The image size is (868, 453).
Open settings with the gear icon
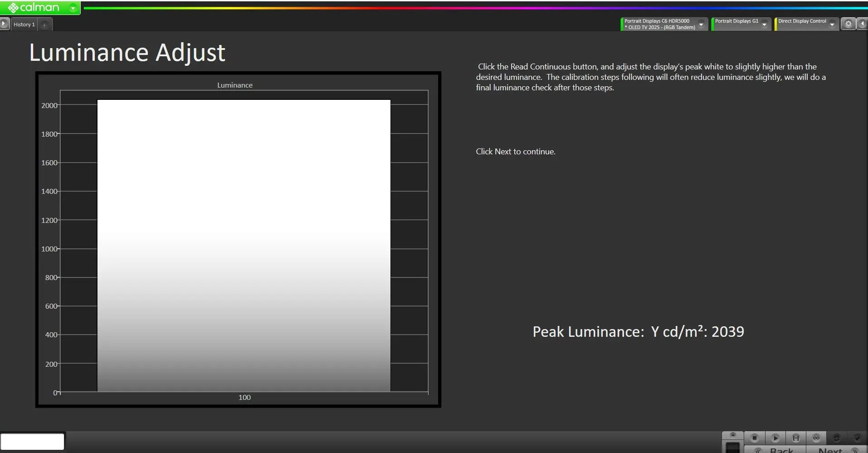coord(848,24)
